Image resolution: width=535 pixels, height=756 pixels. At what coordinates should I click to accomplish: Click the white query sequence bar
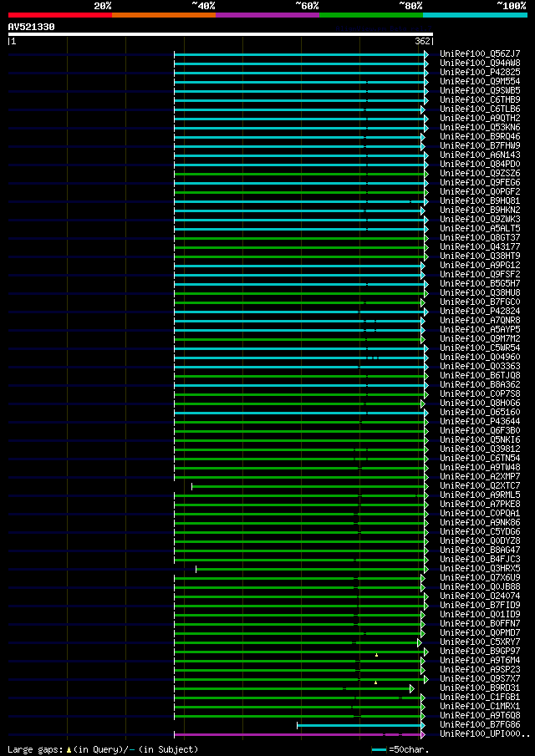(221, 34)
